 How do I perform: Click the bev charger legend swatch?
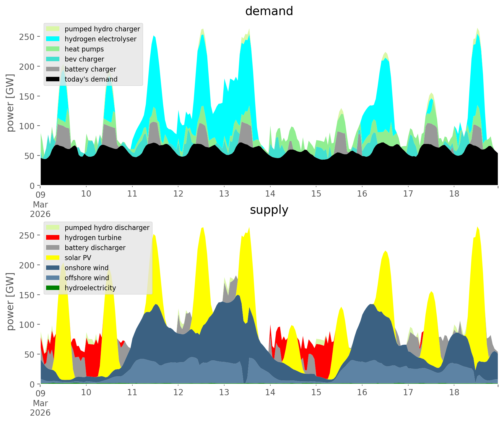(x=53, y=59)
